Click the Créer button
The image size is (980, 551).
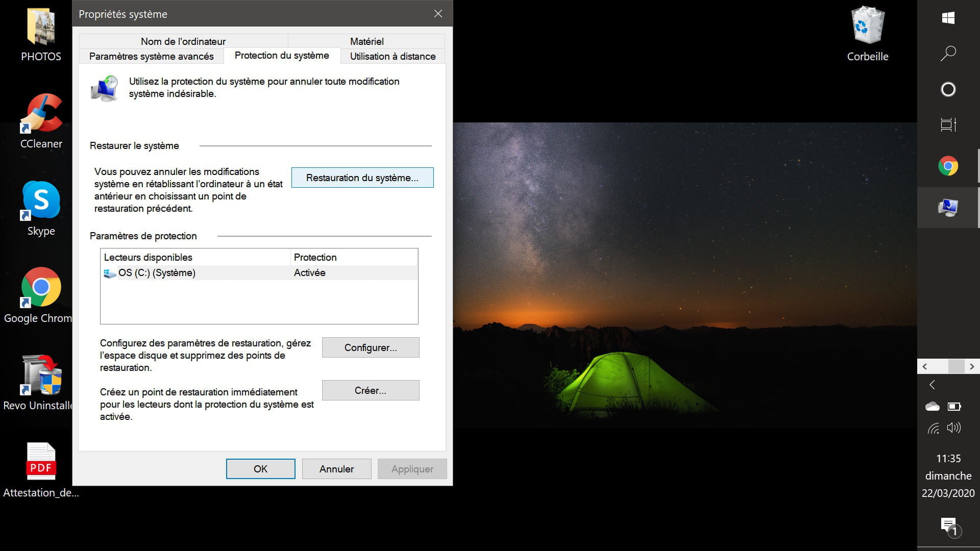[x=371, y=390]
